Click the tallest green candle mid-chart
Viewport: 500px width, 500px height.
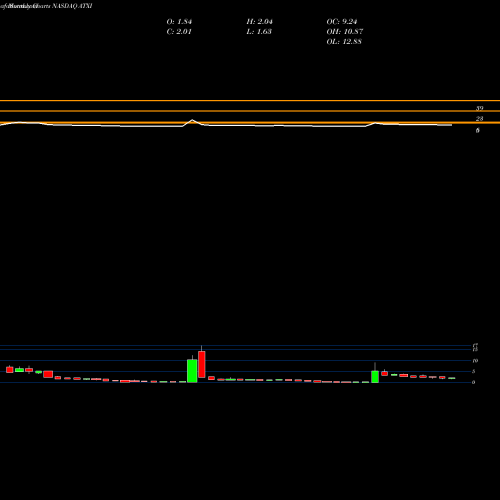coord(192,371)
